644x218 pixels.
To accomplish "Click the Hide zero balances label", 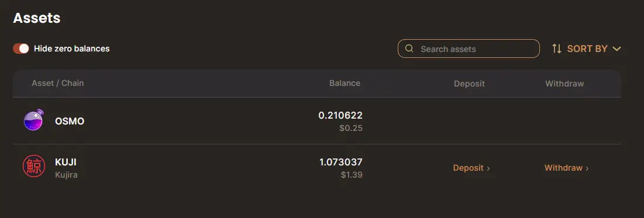I will (71, 49).
